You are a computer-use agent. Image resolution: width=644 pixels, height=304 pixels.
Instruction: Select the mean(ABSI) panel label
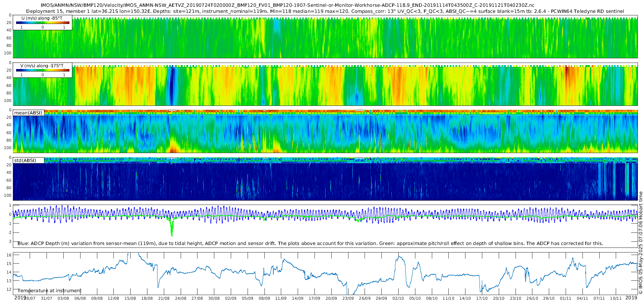(28, 113)
